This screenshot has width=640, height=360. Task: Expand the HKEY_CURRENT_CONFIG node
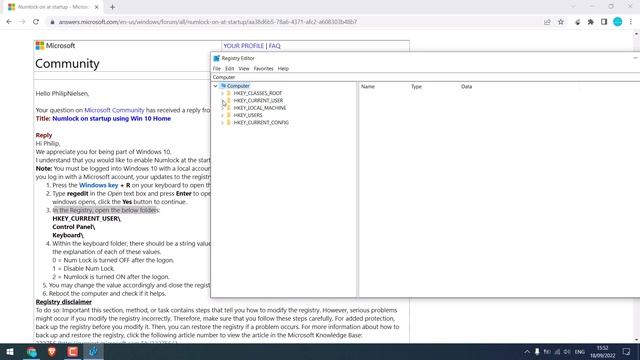pos(222,122)
